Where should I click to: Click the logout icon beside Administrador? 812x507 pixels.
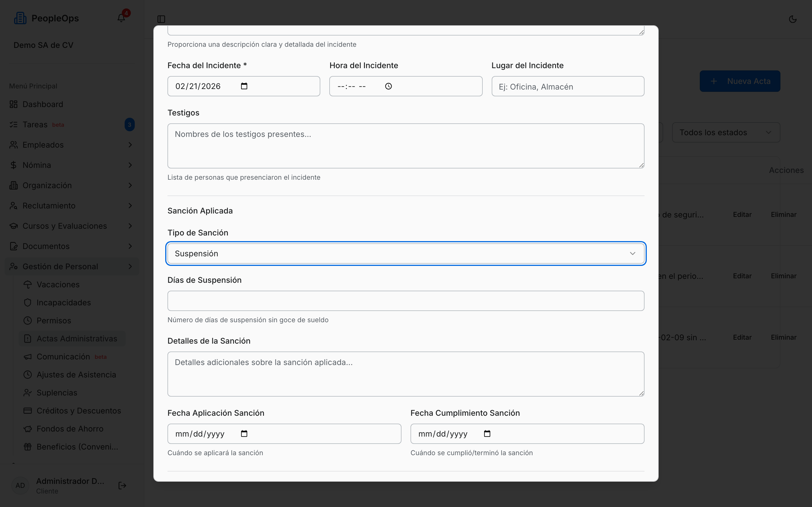pos(122,486)
